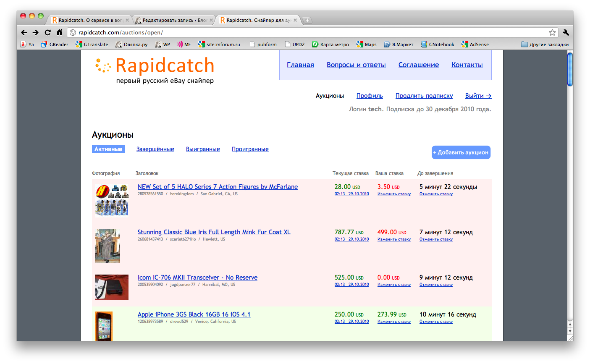Go to the Главная page

pyautogui.click(x=300, y=65)
